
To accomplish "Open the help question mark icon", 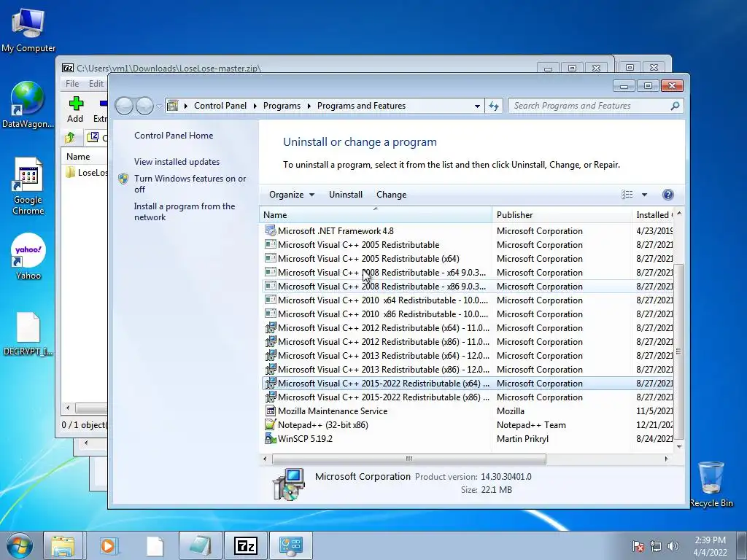I will 668,194.
